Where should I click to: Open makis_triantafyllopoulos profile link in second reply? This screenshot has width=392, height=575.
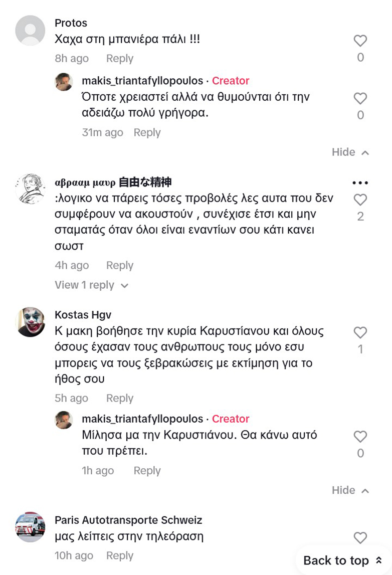(x=142, y=419)
